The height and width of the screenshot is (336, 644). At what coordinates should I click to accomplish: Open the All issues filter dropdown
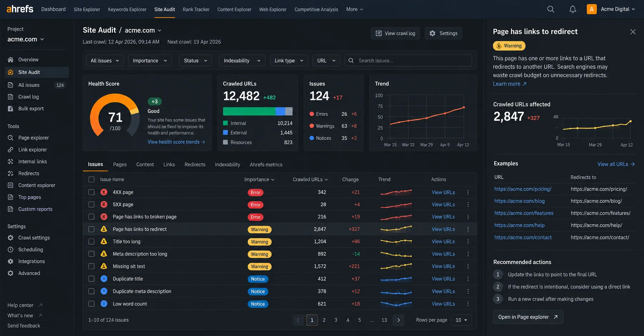click(x=105, y=61)
